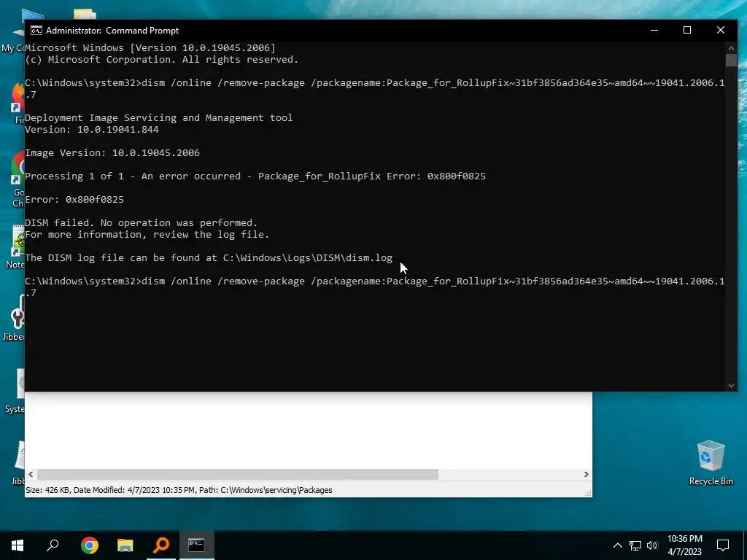Click 'Version: 10.0.19041.844' line
This screenshot has height=560, width=747.
92,130
